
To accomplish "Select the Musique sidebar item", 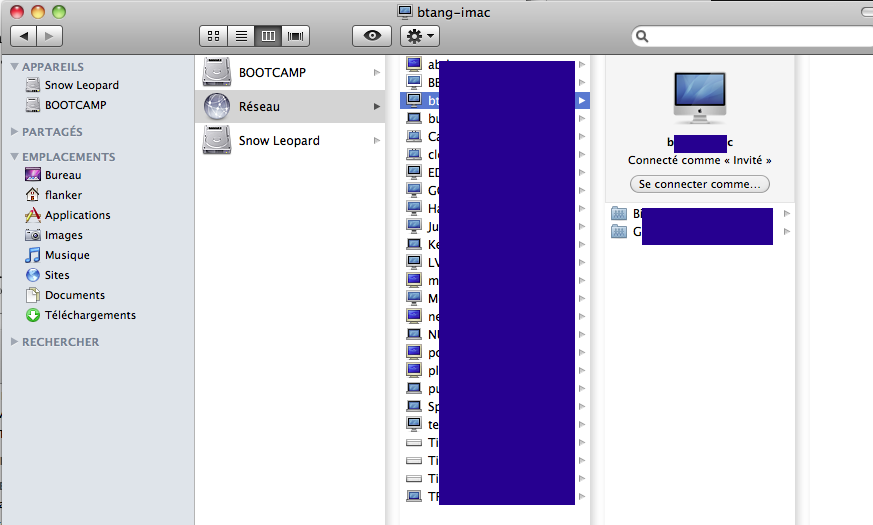I will point(67,255).
